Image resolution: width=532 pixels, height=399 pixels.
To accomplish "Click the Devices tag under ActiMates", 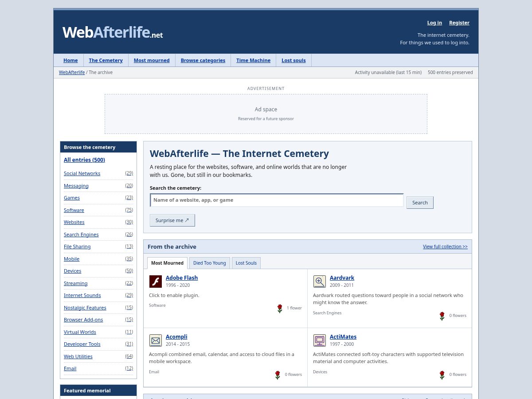I will [320, 372].
